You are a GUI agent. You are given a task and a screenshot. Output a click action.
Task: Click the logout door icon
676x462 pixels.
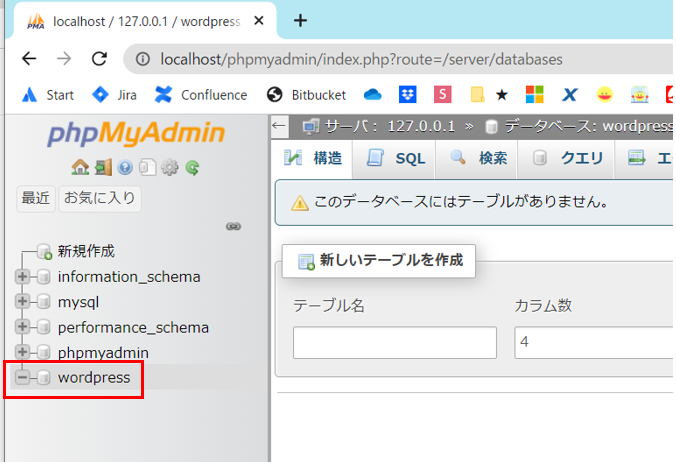[x=102, y=168]
